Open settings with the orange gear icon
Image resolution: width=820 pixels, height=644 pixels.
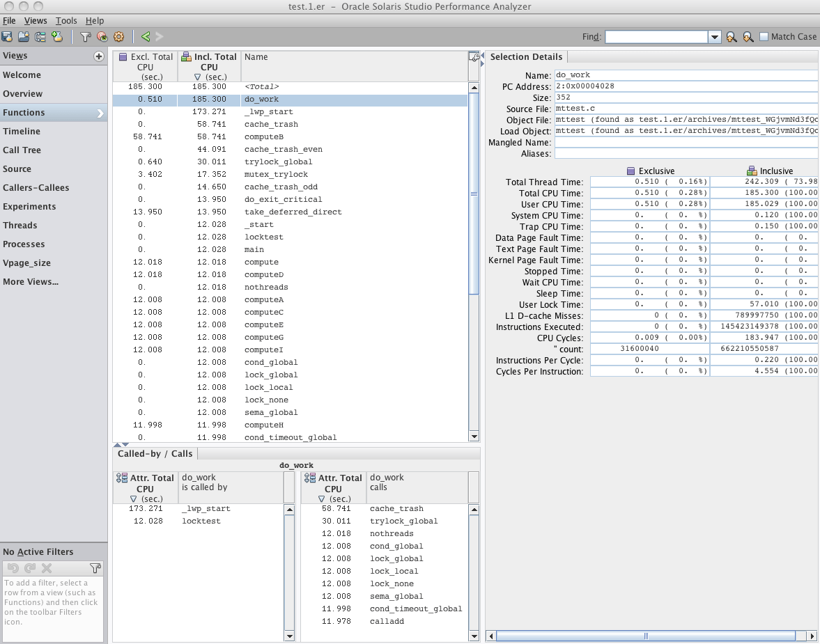pos(118,37)
